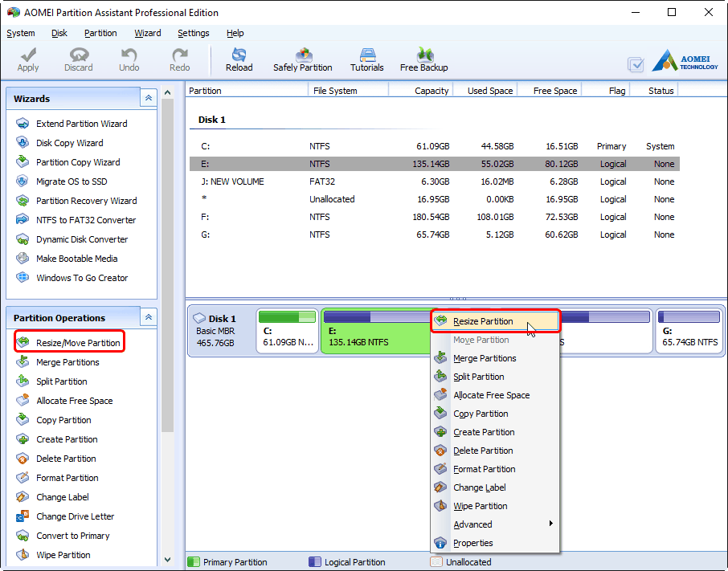The image size is (728, 571).
Task: Pick Wipe Partition in the context menu
Action: pyautogui.click(x=496, y=506)
